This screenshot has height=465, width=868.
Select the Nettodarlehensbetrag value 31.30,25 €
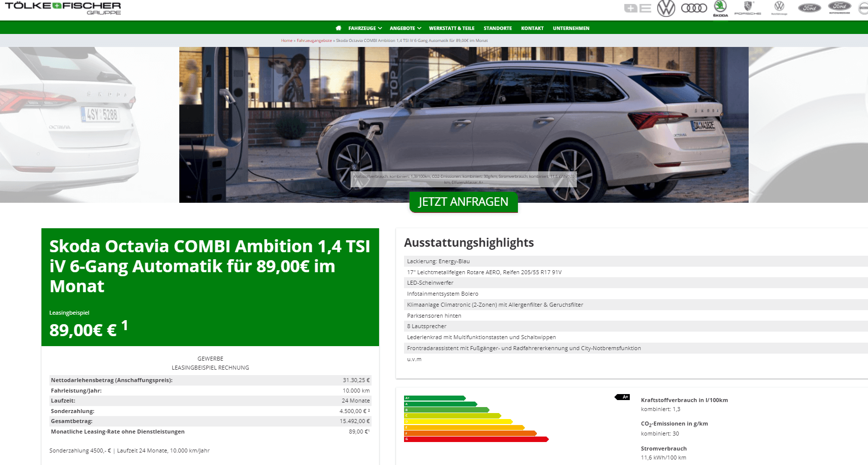pos(356,380)
